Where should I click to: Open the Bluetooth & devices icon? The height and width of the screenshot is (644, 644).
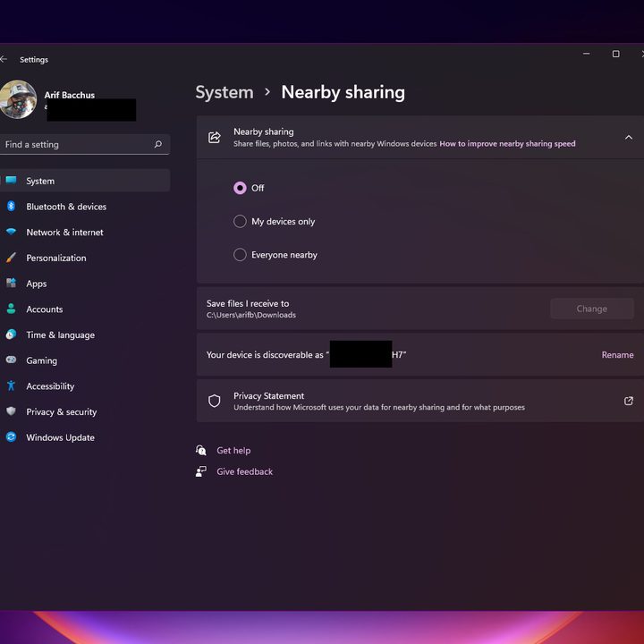point(11,207)
